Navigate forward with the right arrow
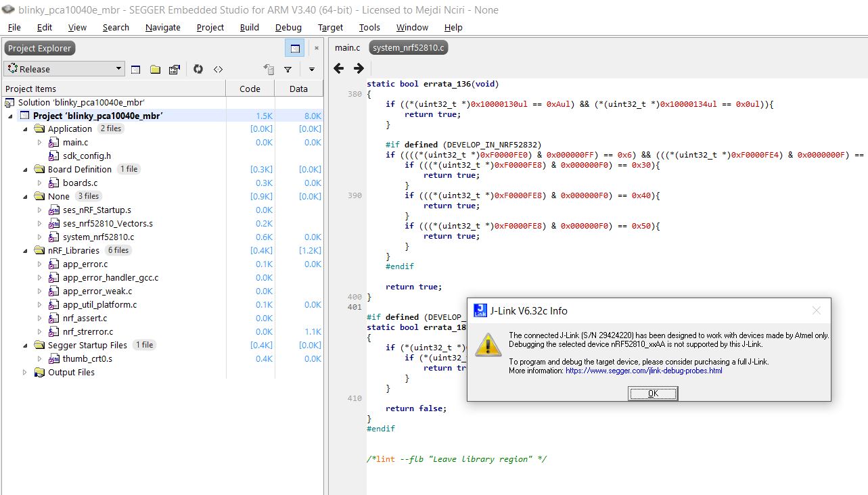This screenshot has width=868, height=495. tap(359, 68)
